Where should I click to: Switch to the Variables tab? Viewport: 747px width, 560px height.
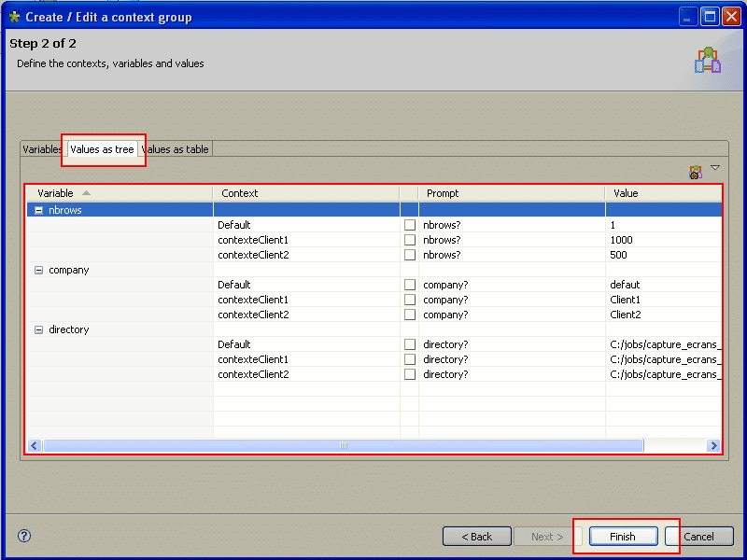(42, 149)
